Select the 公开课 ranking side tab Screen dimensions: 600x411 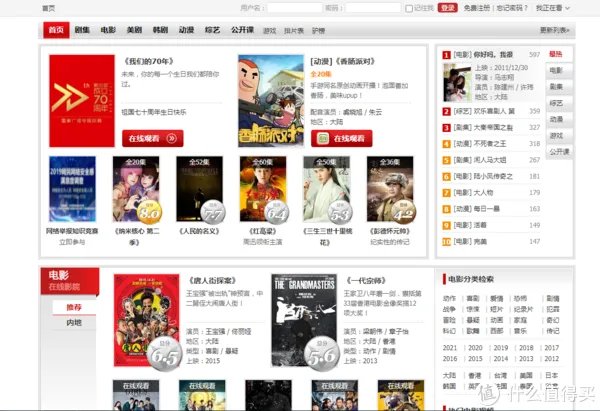[x=559, y=152]
